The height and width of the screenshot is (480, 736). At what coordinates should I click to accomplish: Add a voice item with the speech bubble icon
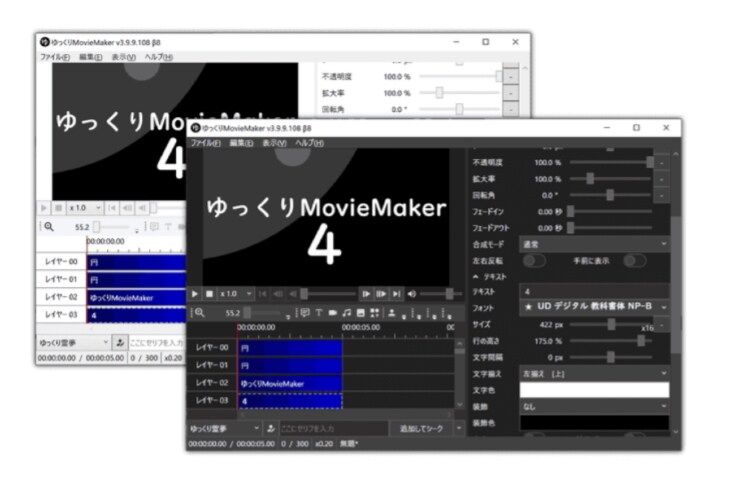pos(305,313)
